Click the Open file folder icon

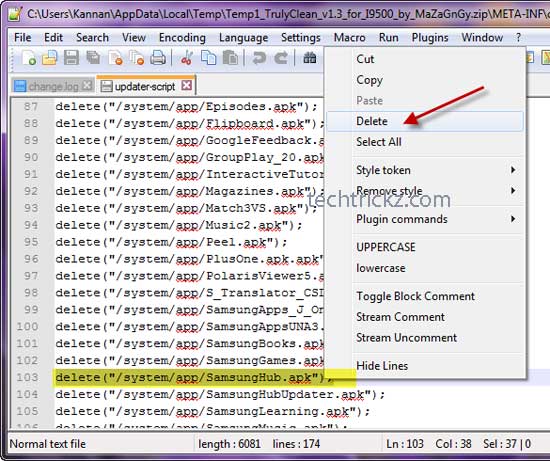coord(50,58)
